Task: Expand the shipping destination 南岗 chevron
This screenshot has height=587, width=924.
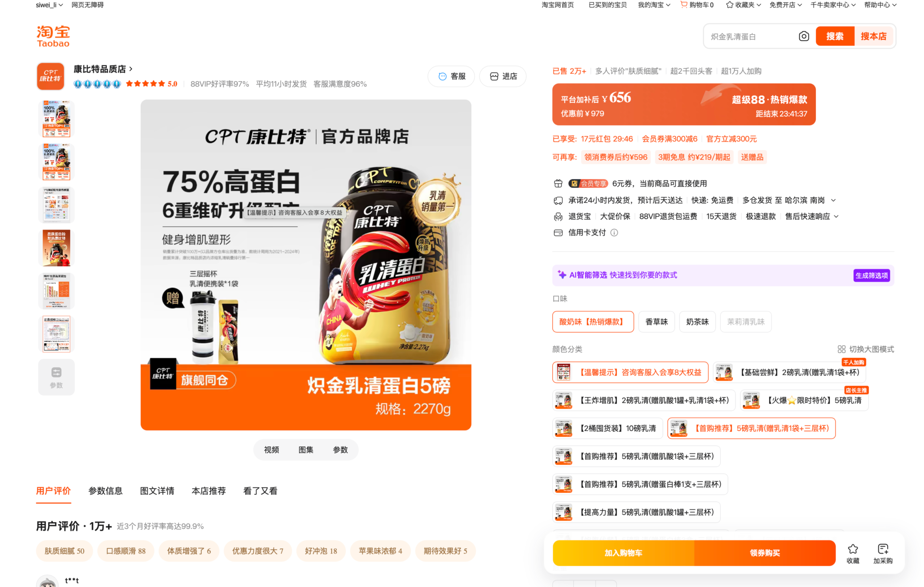Action: [833, 200]
